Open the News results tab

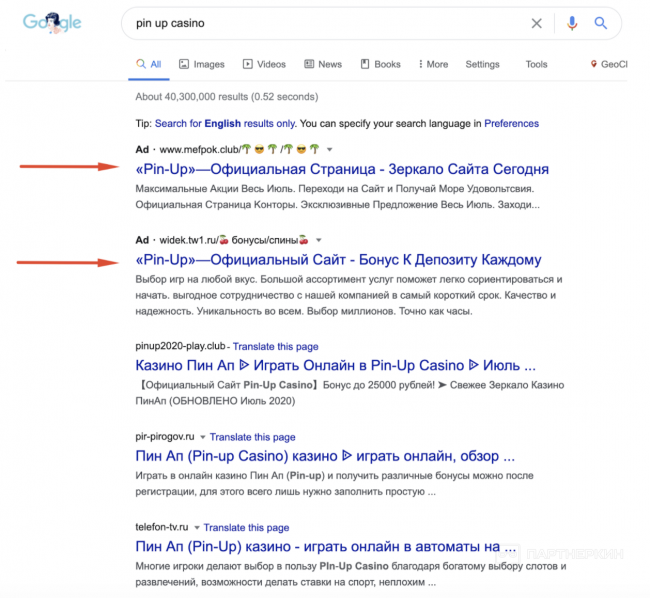click(323, 64)
